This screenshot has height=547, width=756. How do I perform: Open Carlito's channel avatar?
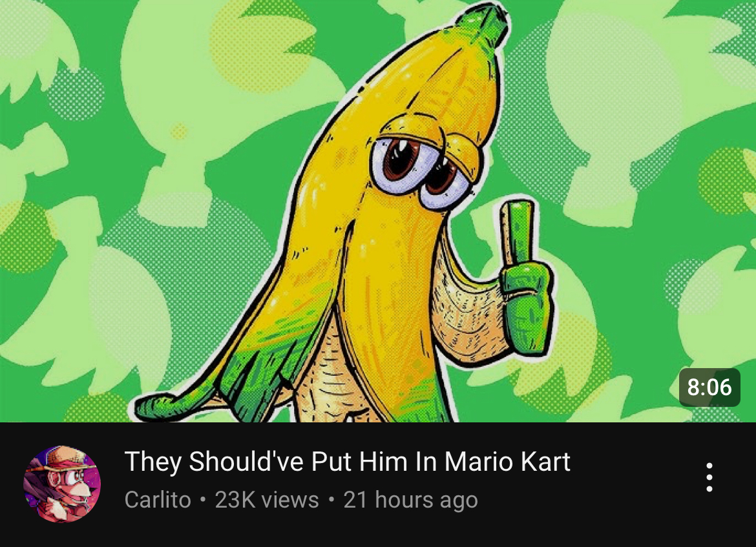(62, 484)
